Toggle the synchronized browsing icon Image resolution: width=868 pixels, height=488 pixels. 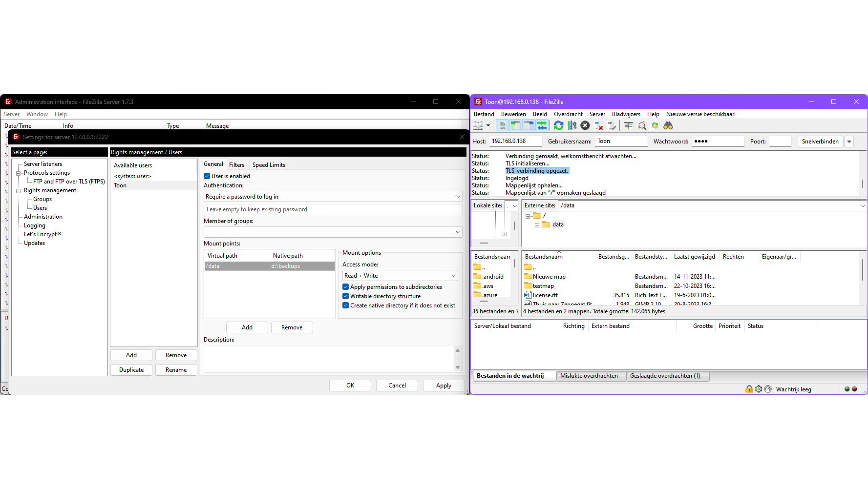pyautogui.click(x=655, y=126)
